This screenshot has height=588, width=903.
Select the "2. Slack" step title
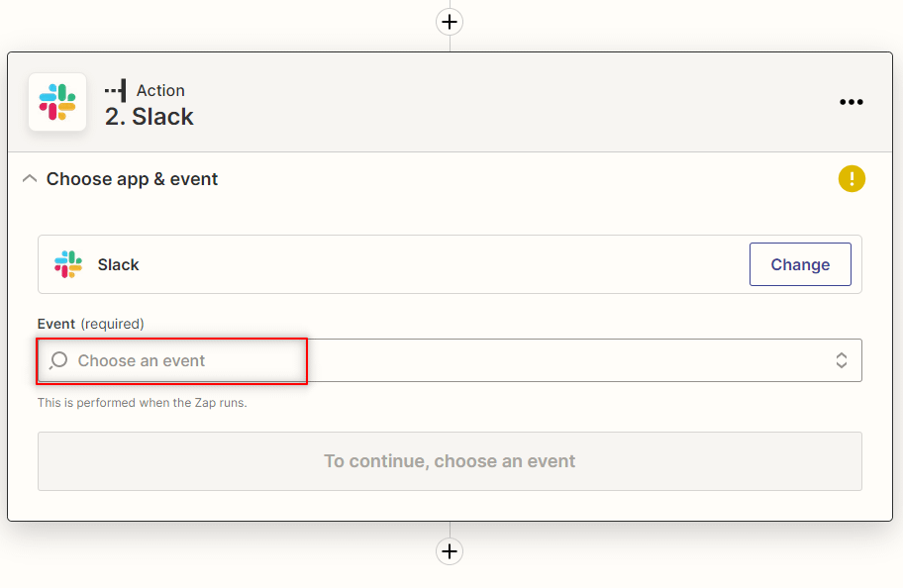[x=150, y=117]
